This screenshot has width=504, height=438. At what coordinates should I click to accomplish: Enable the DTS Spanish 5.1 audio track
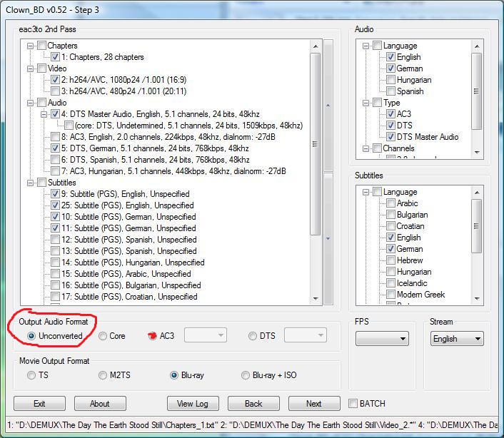[55, 160]
